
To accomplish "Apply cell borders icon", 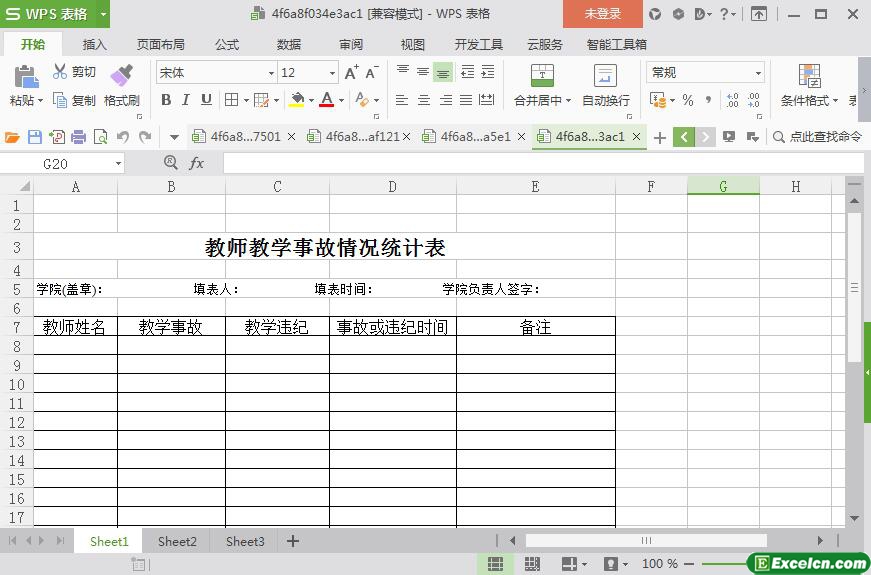I will pos(231,99).
